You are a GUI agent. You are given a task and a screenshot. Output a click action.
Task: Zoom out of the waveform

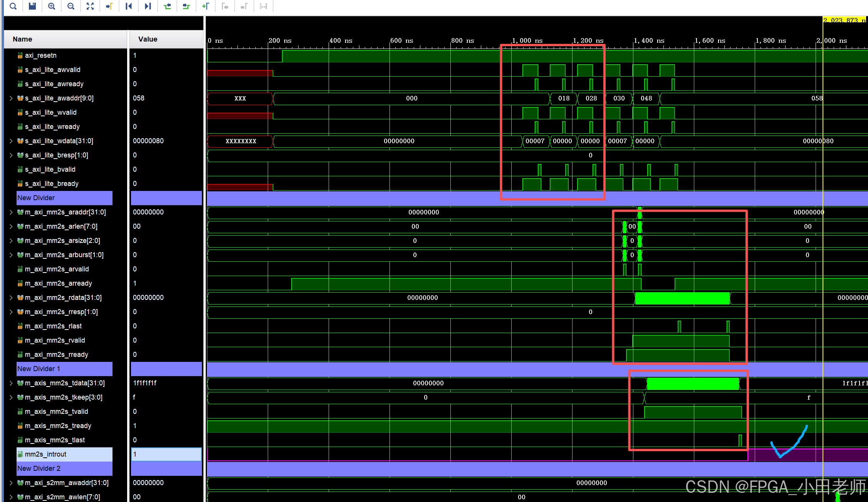pos(71,6)
